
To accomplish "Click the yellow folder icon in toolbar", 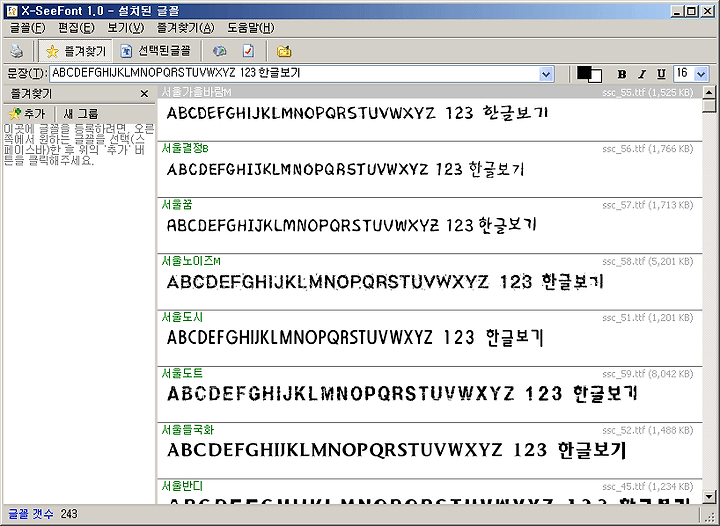I will (x=284, y=51).
